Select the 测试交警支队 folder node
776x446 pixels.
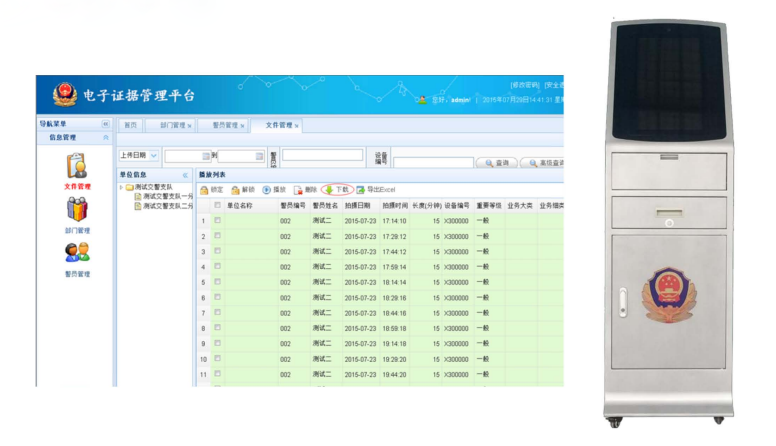tap(149, 187)
